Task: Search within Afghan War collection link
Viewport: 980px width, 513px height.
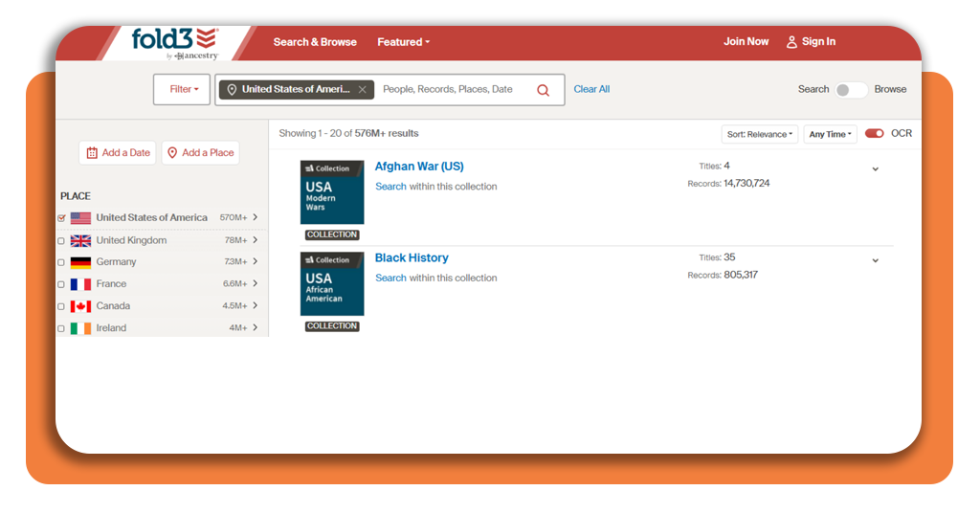Action: click(x=390, y=187)
